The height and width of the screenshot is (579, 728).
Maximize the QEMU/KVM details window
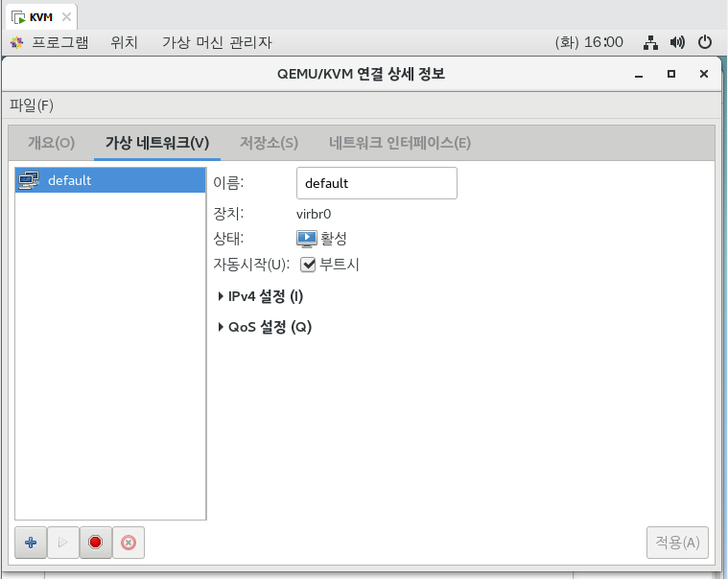point(671,74)
